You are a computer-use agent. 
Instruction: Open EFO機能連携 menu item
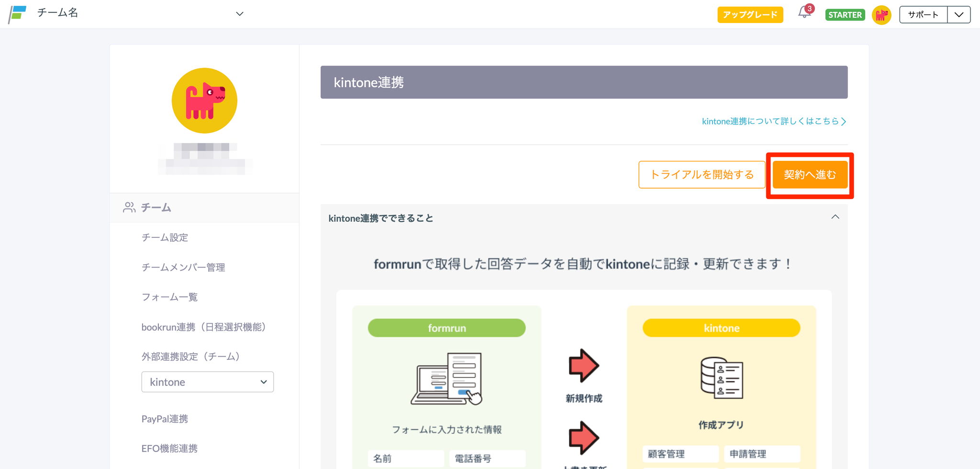(x=169, y=448)
